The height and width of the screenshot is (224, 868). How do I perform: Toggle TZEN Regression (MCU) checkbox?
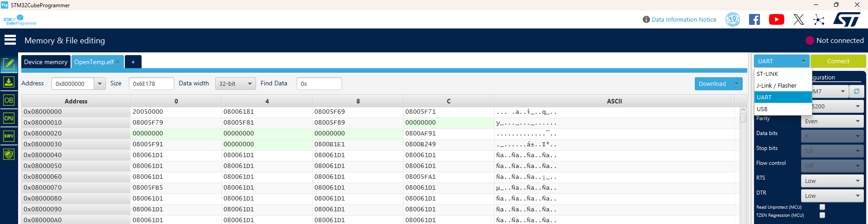[x=822, y=215]
